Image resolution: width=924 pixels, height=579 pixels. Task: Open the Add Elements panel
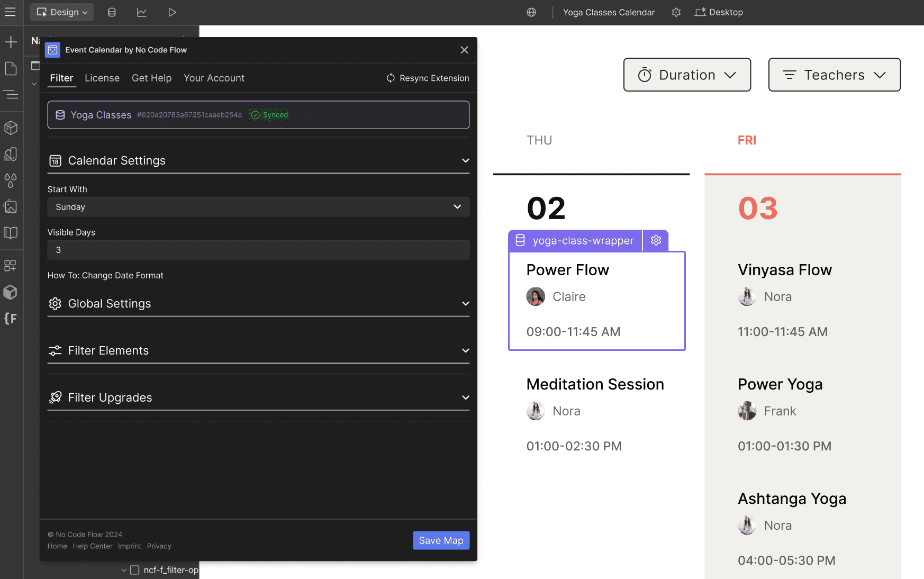11,42
